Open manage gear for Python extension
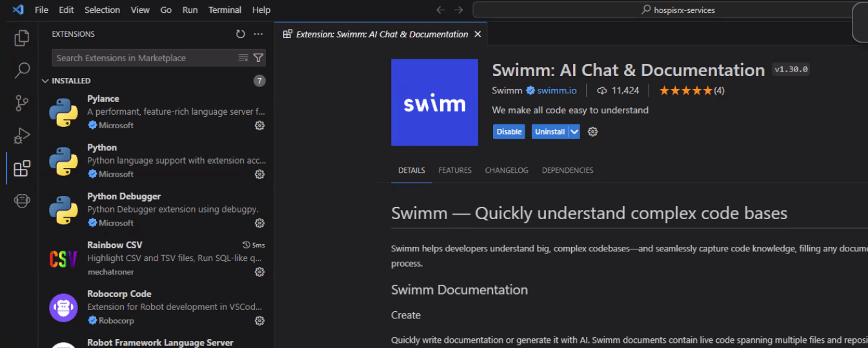The image size is (868, 348). pos(259,175)
